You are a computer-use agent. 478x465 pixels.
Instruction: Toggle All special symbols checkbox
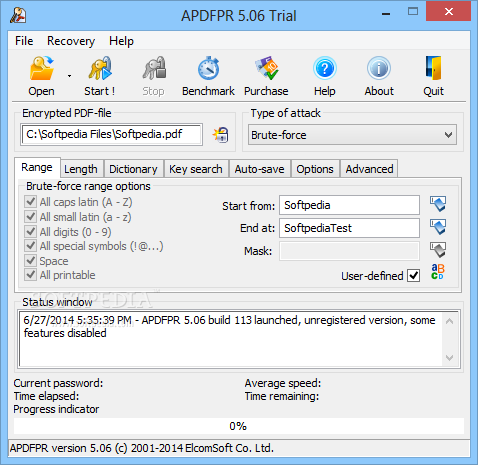point(31,246)
